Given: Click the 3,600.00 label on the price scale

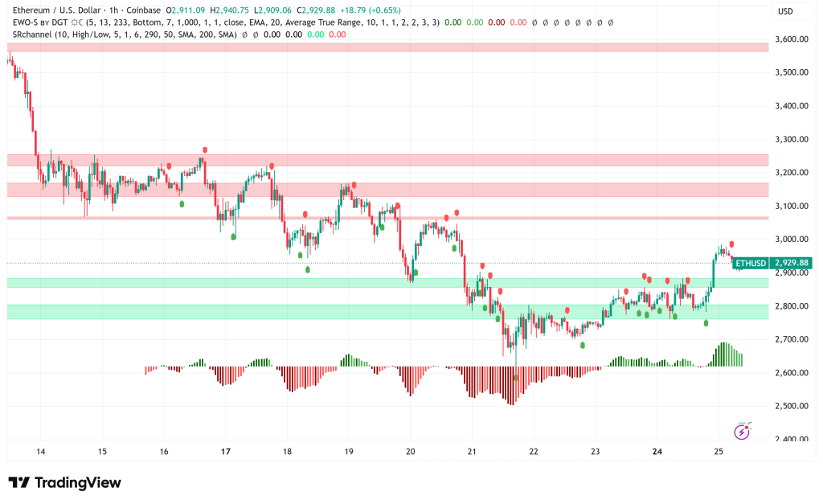Looking at the screenshot, I should coord(790,39).
